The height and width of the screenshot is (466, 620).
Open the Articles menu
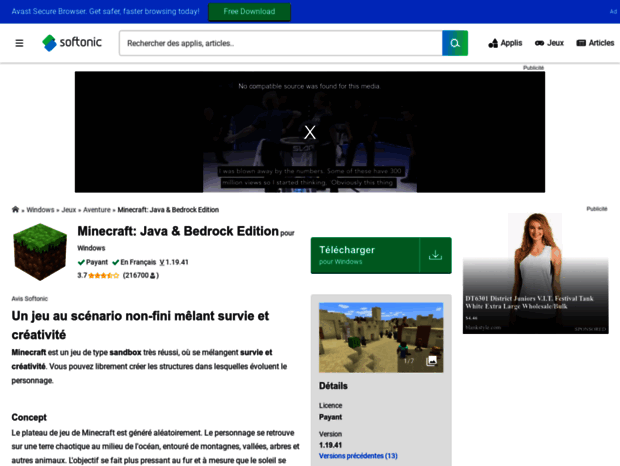coord(595,43)
